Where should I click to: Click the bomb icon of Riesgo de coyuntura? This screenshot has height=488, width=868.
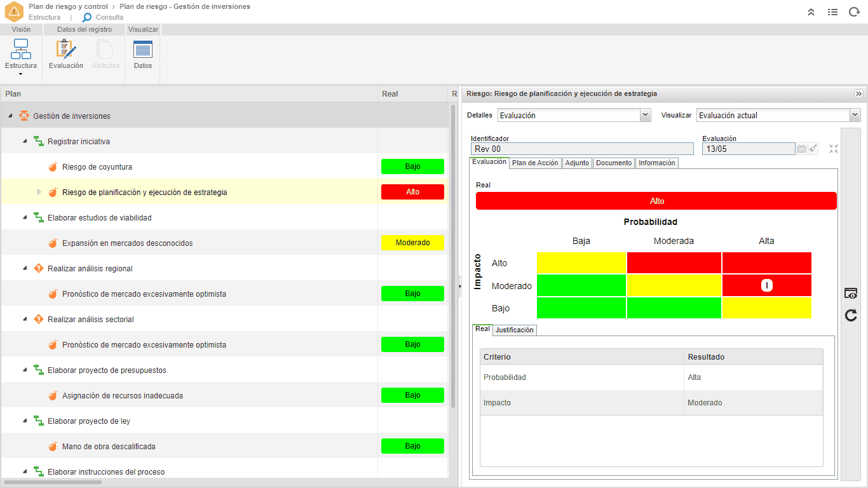pos(53,167)
